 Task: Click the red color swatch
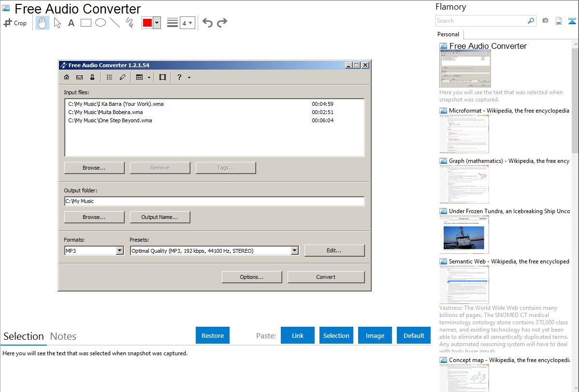tap(147, 23)
